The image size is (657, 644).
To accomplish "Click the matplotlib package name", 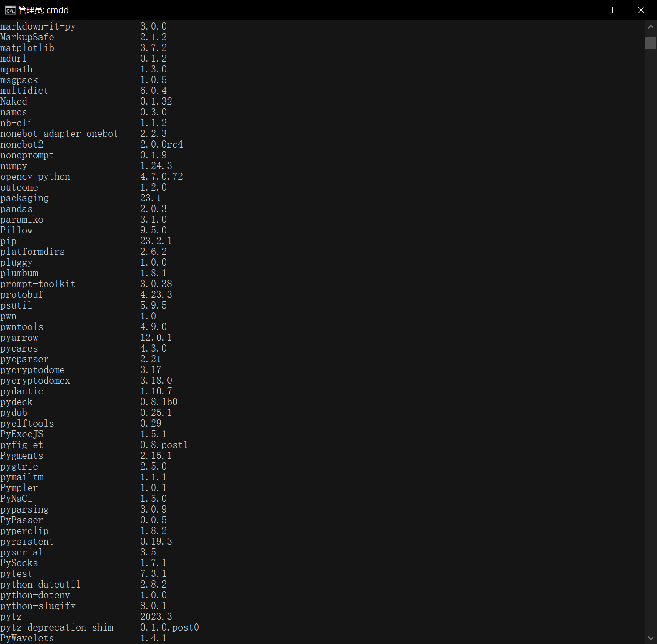I will click(x=27, y=48).
